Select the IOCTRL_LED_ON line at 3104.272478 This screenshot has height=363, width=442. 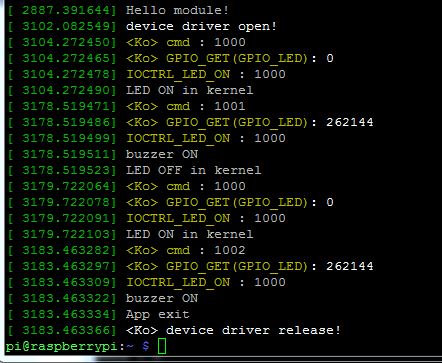click(x=206, y=74)
